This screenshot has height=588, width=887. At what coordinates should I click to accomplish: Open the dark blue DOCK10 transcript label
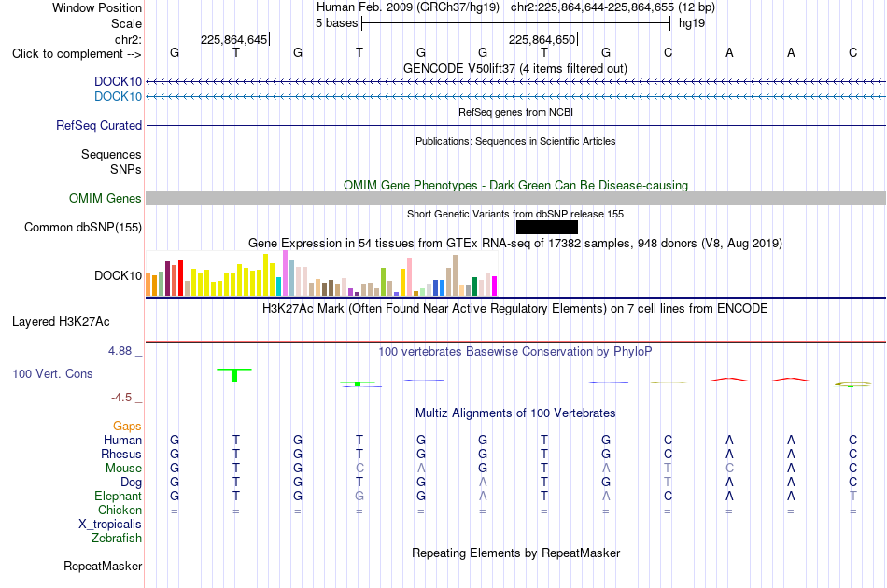(118, 82)
